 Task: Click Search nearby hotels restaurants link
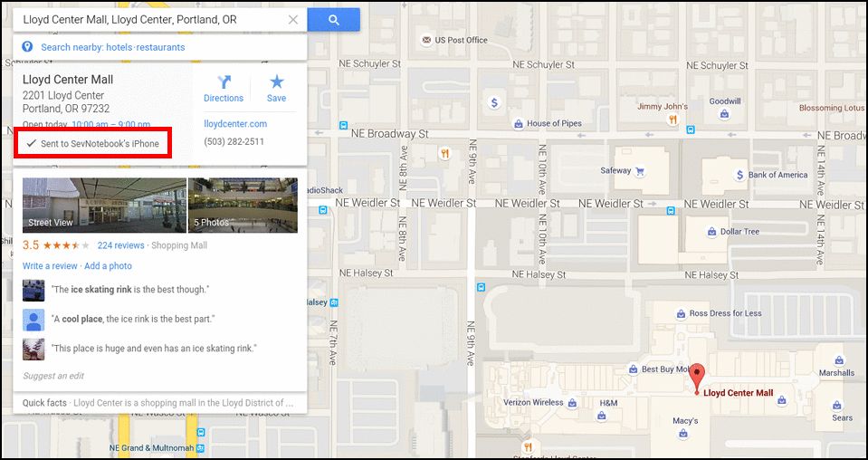coord(113,47)
